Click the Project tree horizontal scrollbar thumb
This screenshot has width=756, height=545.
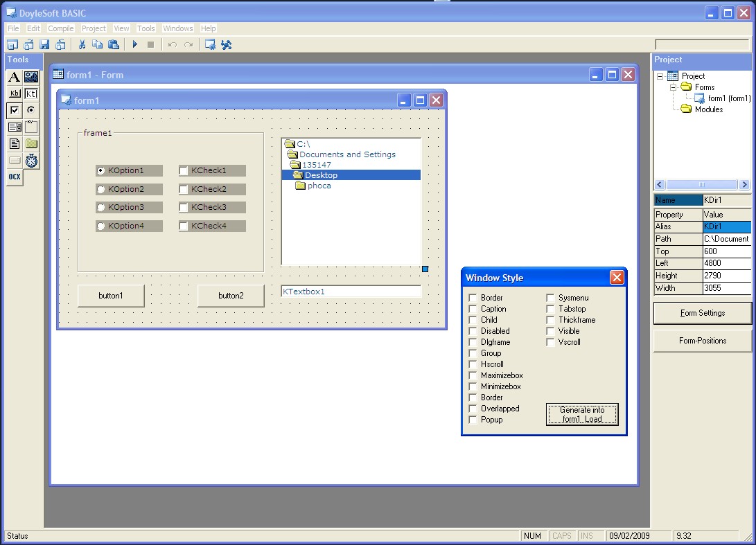pos(702,185)
